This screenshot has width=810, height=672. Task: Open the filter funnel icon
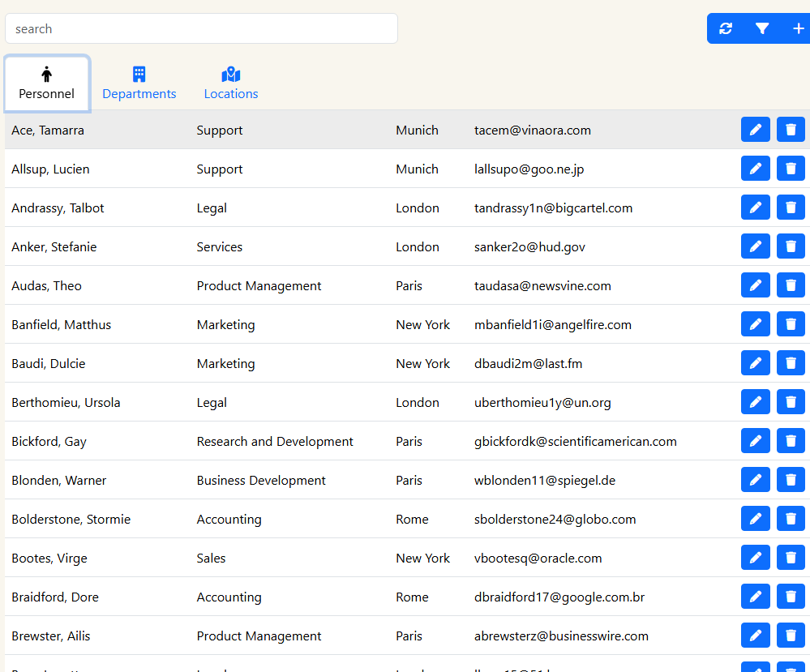[762, 28]
